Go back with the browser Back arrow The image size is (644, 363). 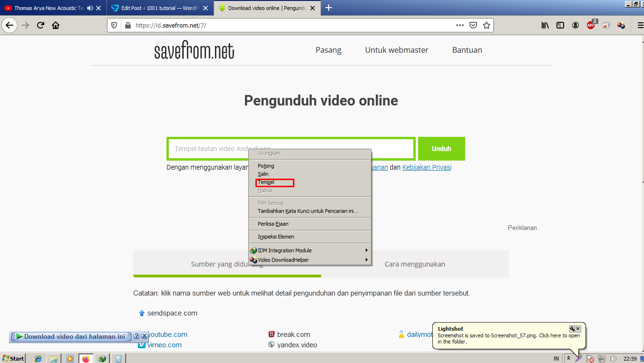pos(10,25)
